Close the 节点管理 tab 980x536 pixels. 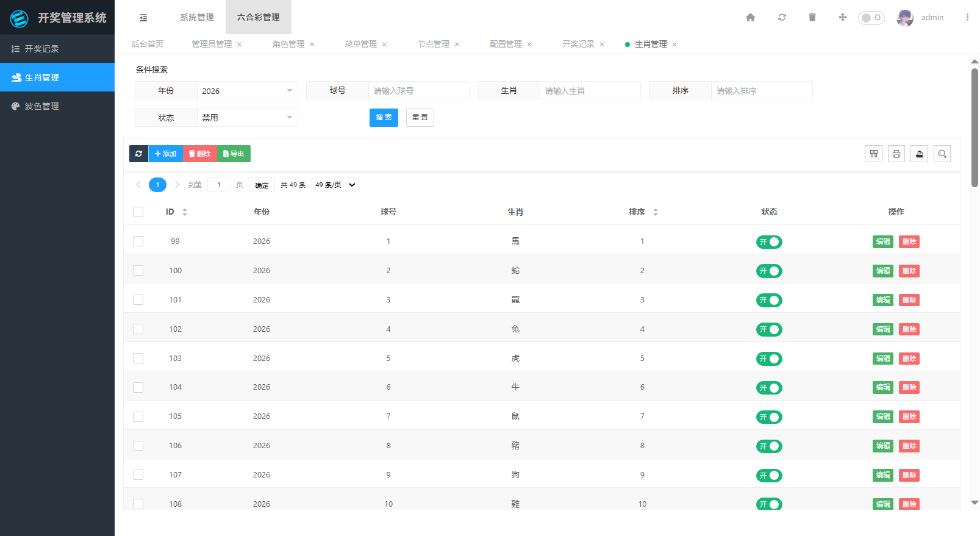click(457, 45)
